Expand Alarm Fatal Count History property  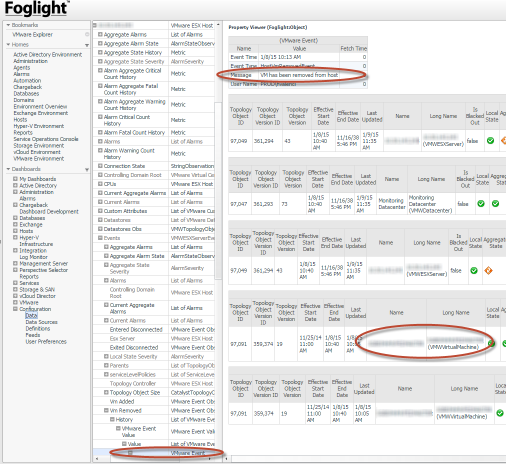(x=100, y=132)
